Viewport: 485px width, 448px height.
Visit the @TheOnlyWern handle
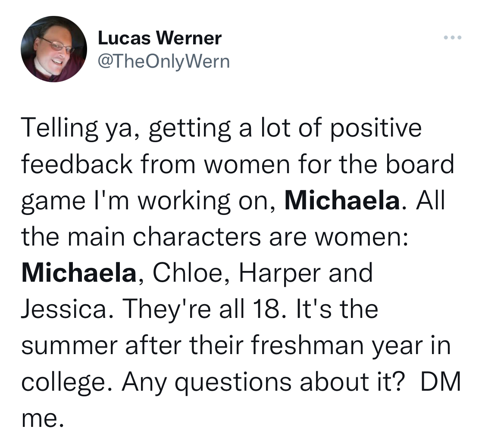[164, 62]
